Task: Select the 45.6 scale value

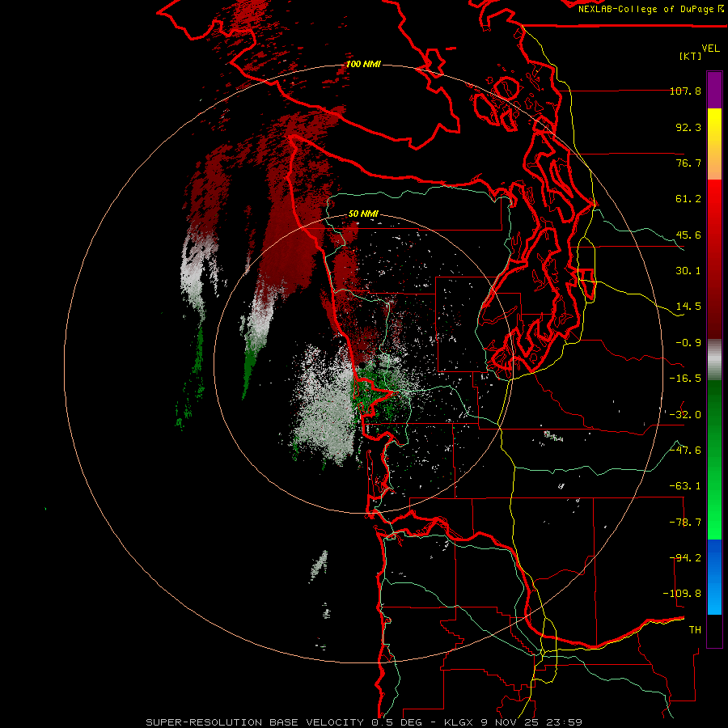Action: click(x=688, y=235)
